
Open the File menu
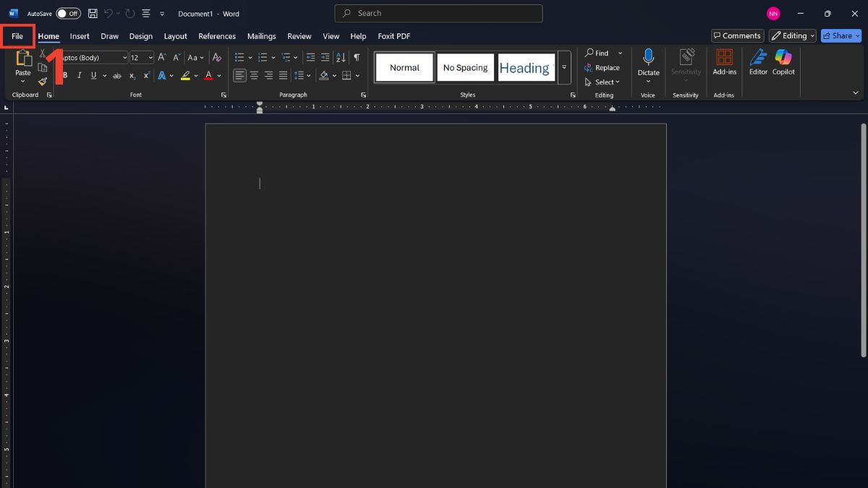tap(17, 35)
